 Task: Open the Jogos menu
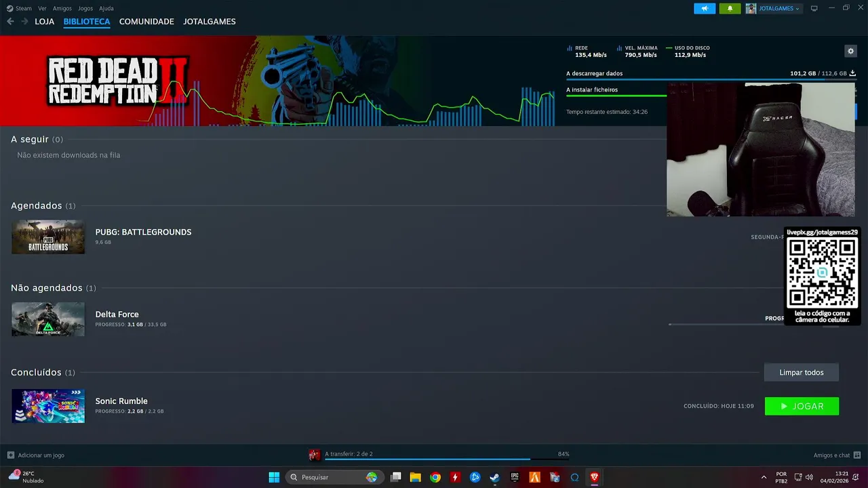[85, 8]
